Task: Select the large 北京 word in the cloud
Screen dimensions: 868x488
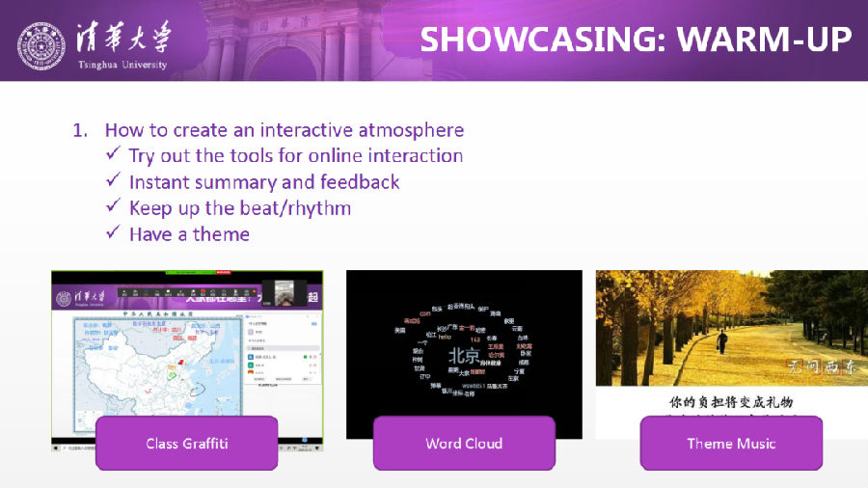Action: coord(464,354)
